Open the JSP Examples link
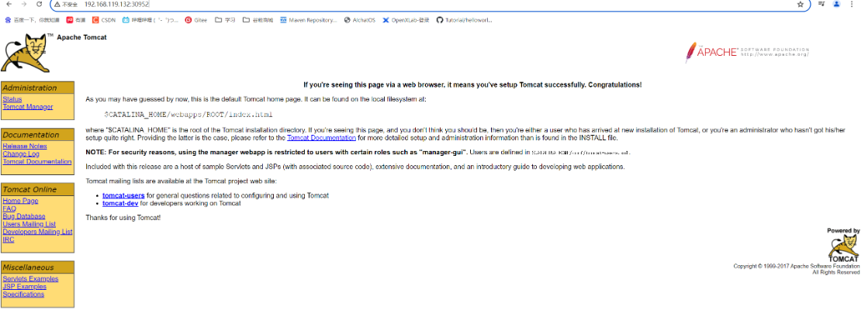Image resolution: width=868 pixels, height=317 pixels. 24,287
